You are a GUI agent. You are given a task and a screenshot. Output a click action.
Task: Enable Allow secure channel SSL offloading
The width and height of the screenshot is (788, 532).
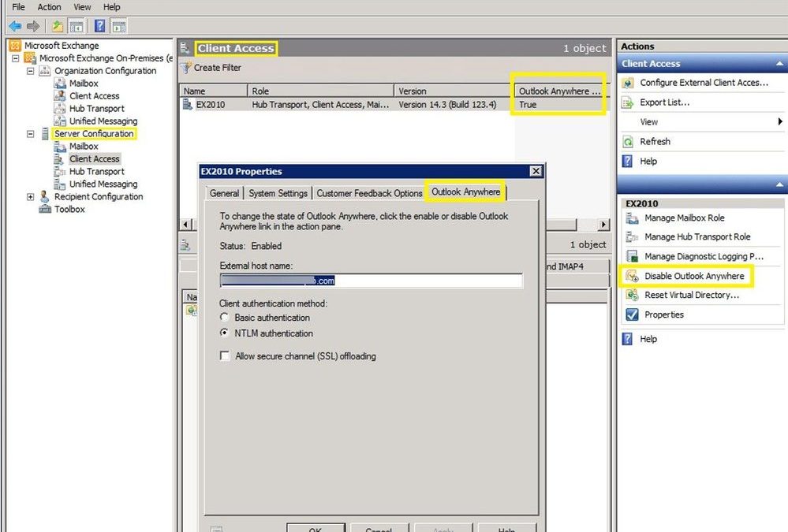(226, 356)
